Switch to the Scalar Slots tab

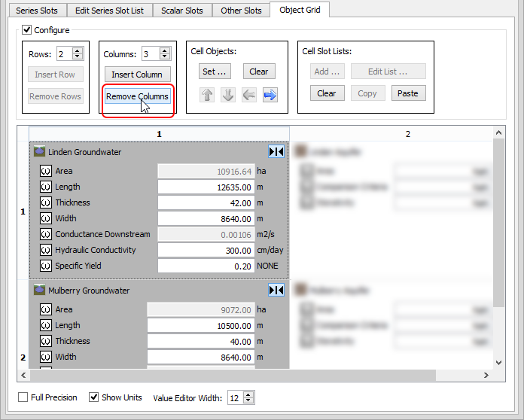pos(182,11)
